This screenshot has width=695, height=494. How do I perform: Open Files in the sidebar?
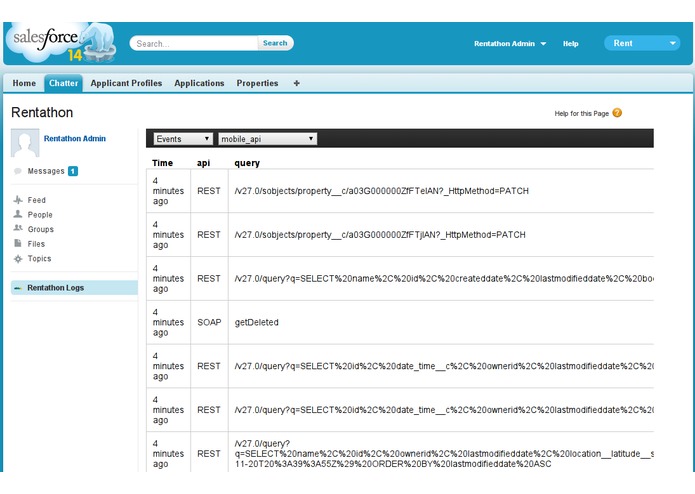click(36, 244)
